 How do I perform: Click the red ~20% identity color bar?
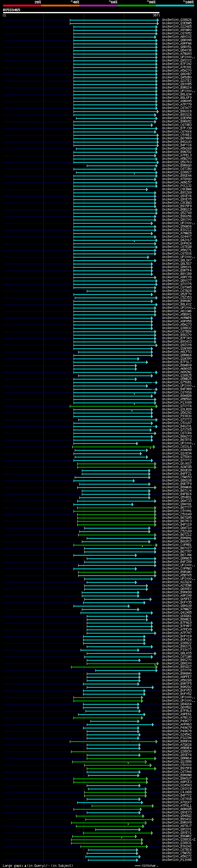(22, 6)
